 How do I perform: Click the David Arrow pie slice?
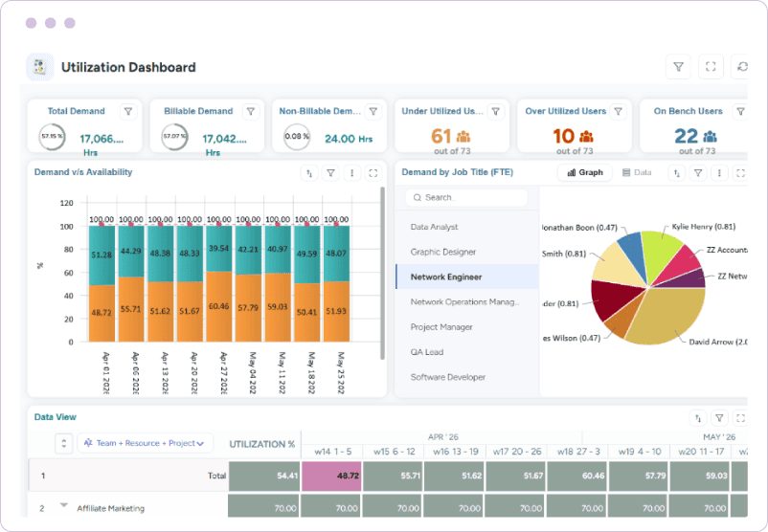[x=671, y=316]
